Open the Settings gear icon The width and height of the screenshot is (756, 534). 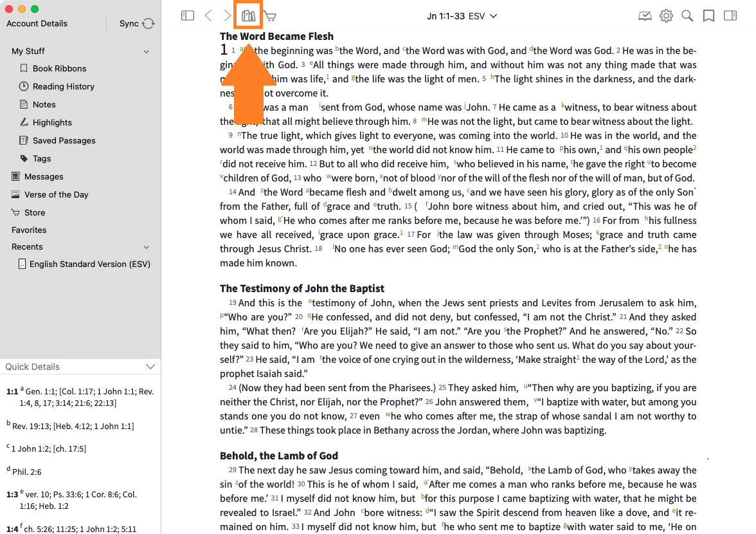pos(666,16)
